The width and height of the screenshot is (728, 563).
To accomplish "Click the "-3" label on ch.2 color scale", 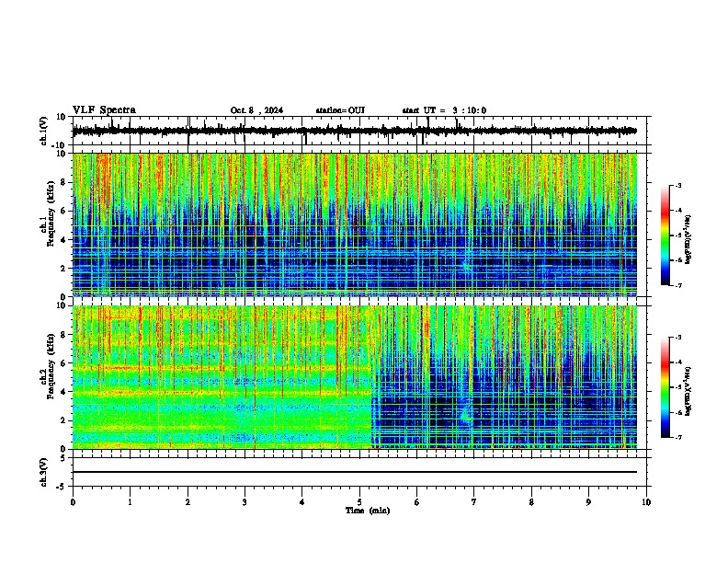I will pyautogui.click(x=677, y=338).
